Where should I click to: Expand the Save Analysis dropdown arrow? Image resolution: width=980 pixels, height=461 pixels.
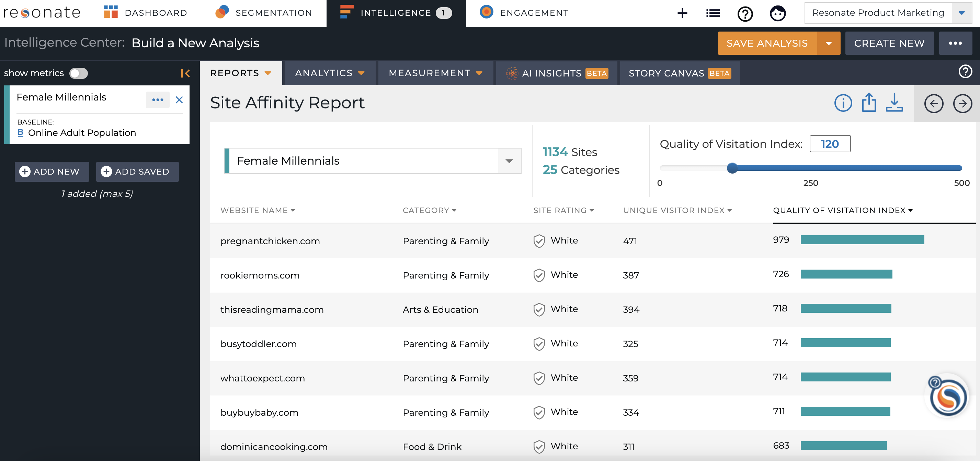[x=829, y=43]
